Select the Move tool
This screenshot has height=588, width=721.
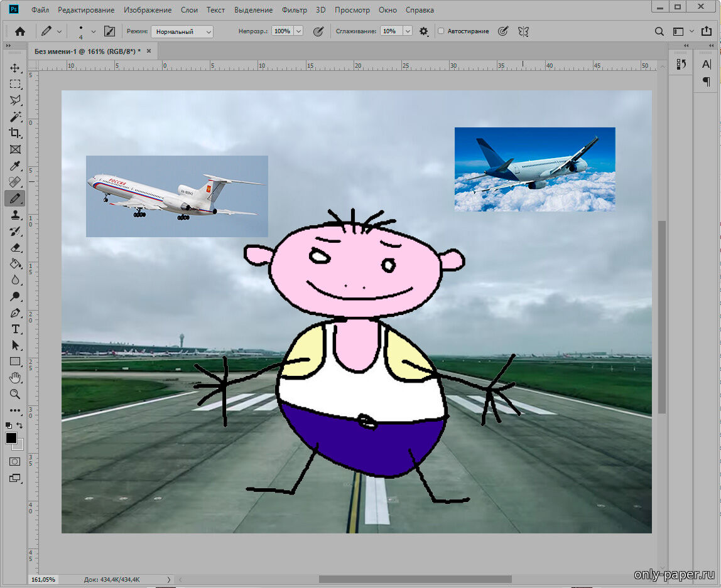(x=15, y=68)
